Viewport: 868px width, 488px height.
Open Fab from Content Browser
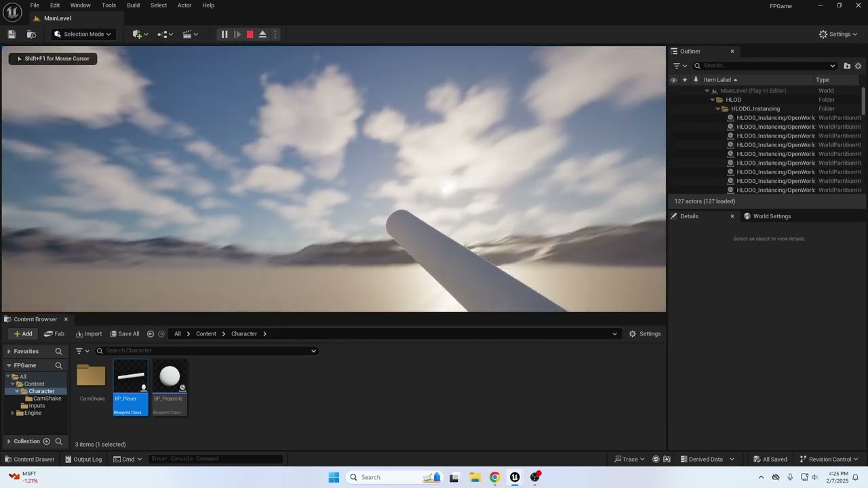pos(54,334)
